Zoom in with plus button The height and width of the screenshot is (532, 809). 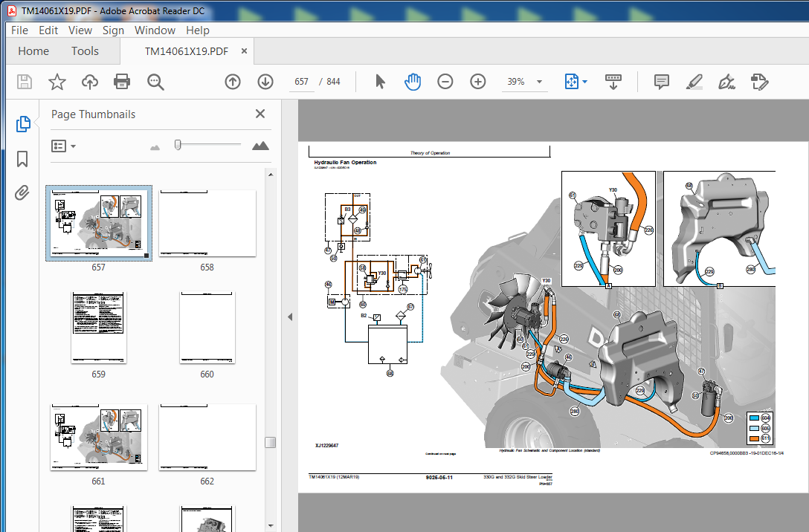(478, 82)
